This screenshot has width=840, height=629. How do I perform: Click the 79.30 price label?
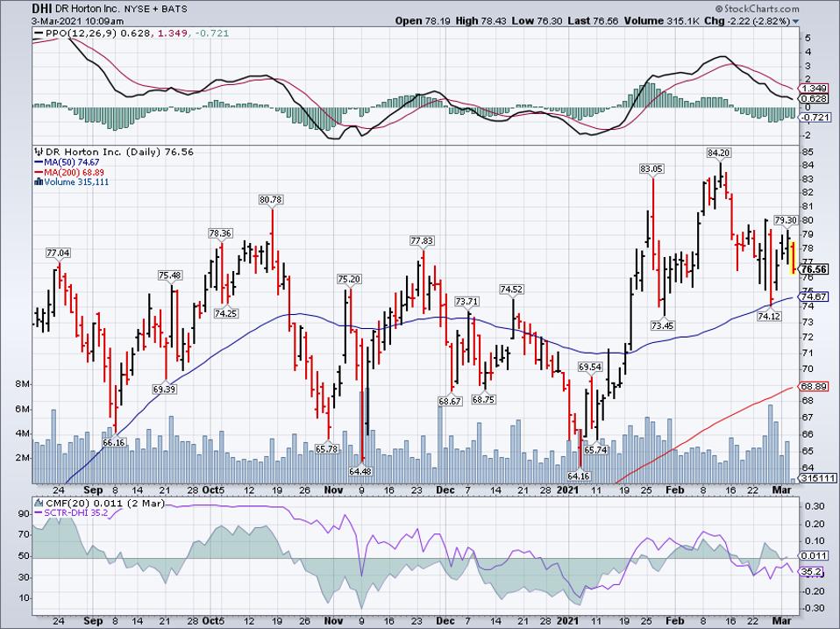(786, 220)
